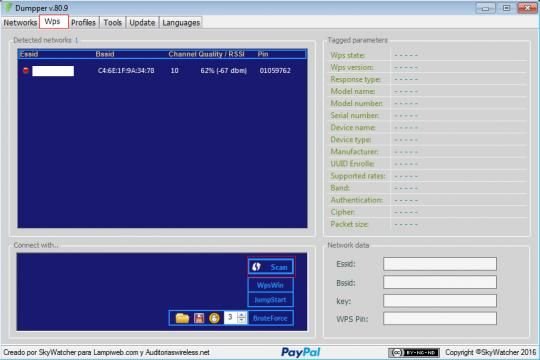
Task: Click the Creado por SkyWatcher status text
Action: [x=106, y=352]
